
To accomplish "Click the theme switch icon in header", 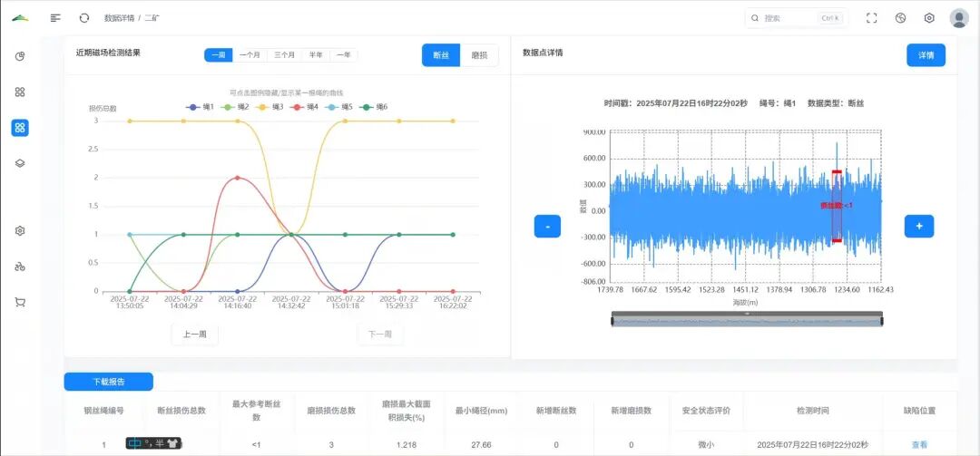I will point(901,18).
